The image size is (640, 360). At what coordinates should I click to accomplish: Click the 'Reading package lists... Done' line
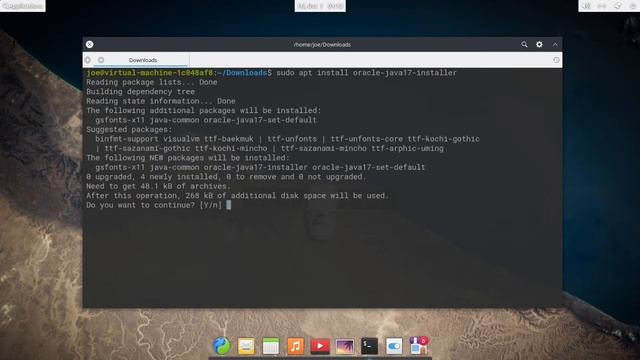click(152, 82)
